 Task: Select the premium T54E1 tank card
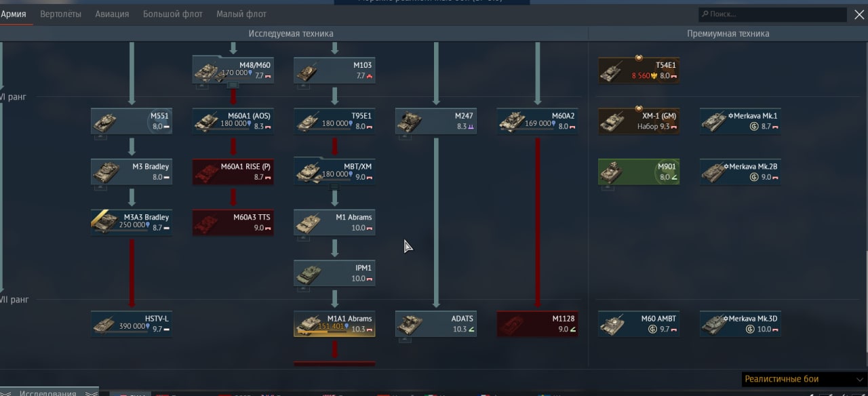639,71
